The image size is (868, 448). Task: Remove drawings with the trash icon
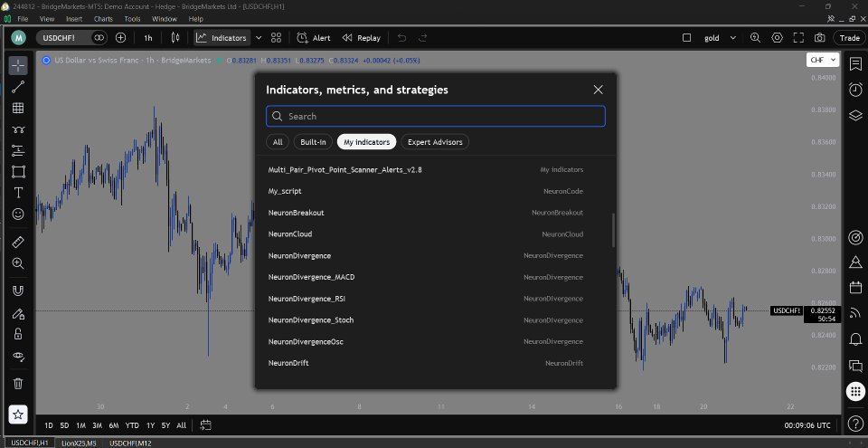pos(18,383)
